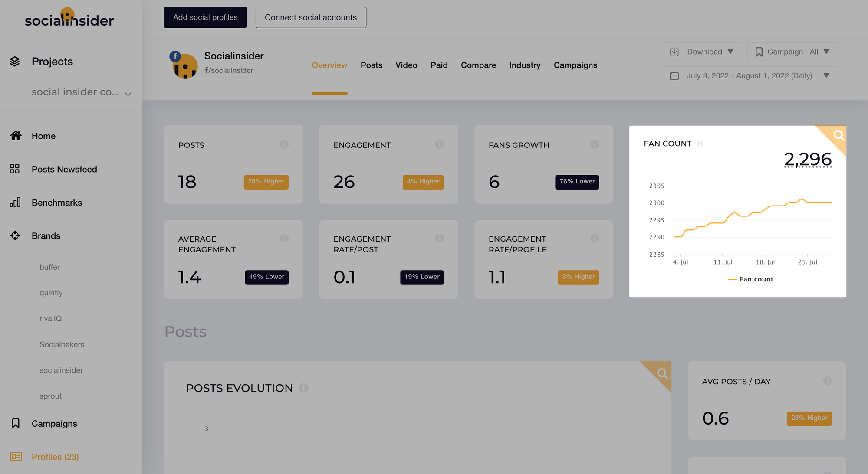The image size is (868, 474).
Task: Click the Campaigns sidebar icon
Action: tap(16, 423)
